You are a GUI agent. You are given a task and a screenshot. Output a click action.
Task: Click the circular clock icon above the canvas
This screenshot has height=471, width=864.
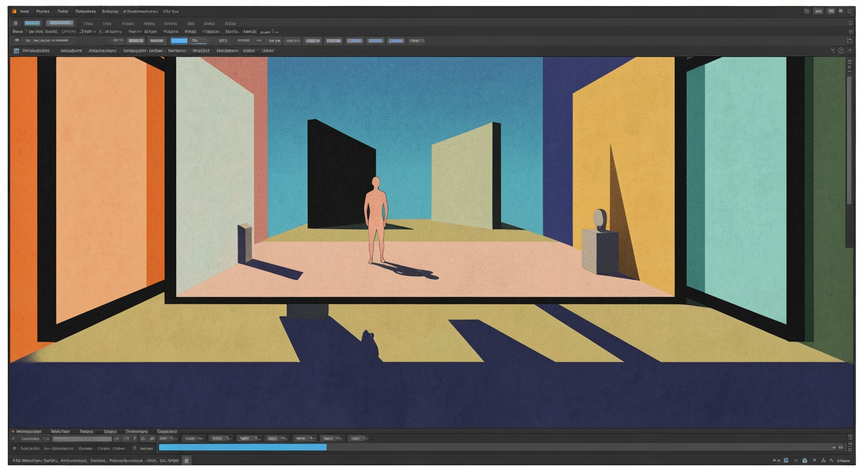(841, 51)
